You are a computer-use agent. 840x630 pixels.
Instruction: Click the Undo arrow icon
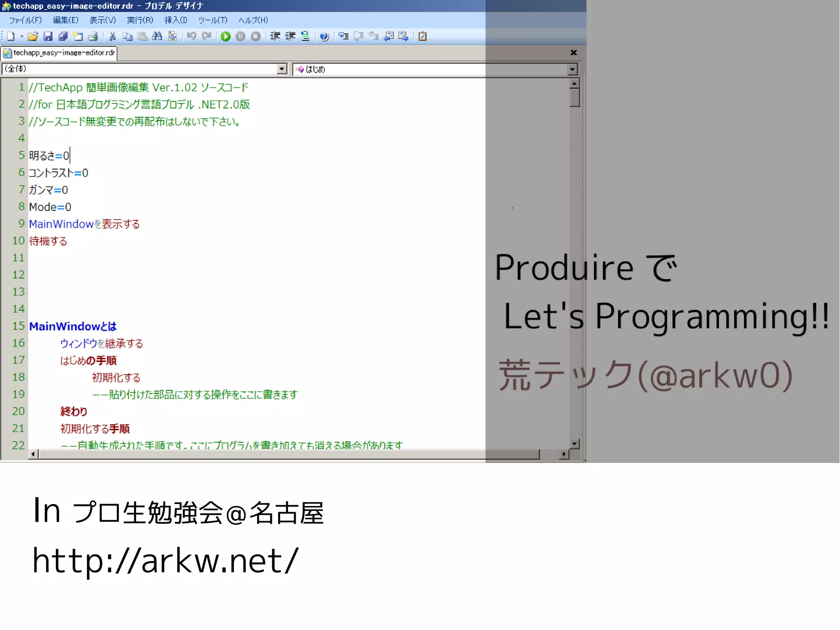coord(191,37)
